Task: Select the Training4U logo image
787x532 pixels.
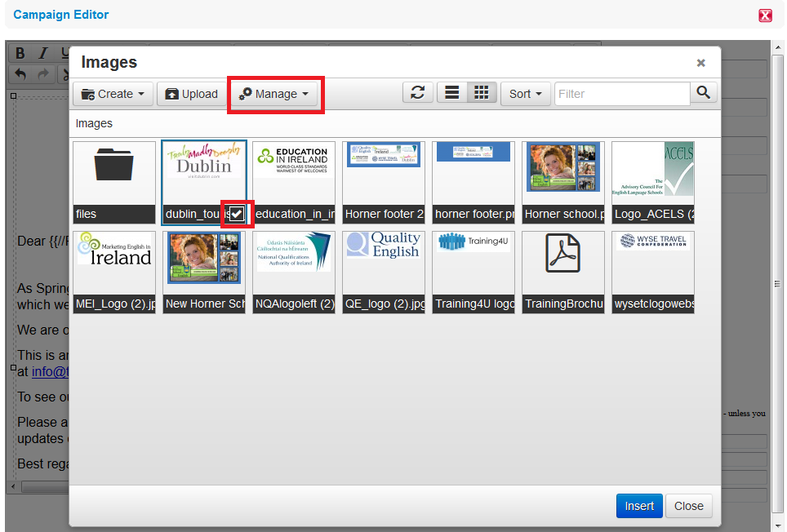Action: (x=474, y=273)
